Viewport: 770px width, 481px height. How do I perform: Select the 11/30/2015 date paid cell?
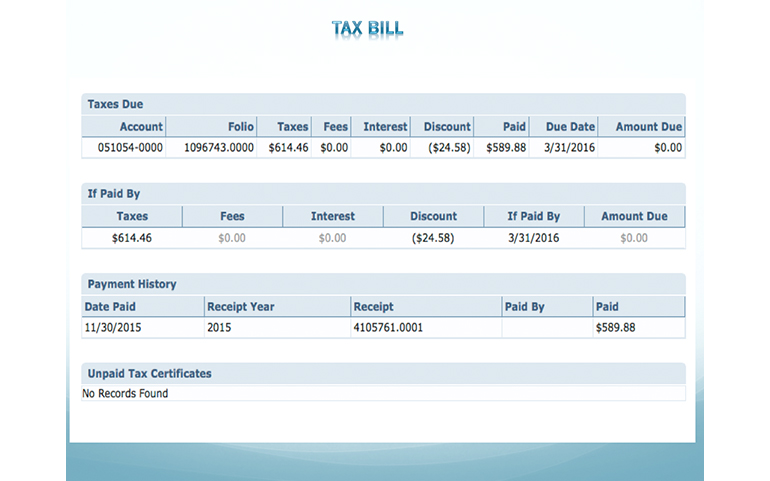112,327
